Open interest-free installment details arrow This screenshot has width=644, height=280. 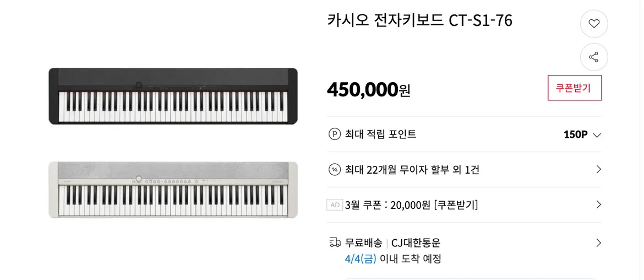click(598, 169)
